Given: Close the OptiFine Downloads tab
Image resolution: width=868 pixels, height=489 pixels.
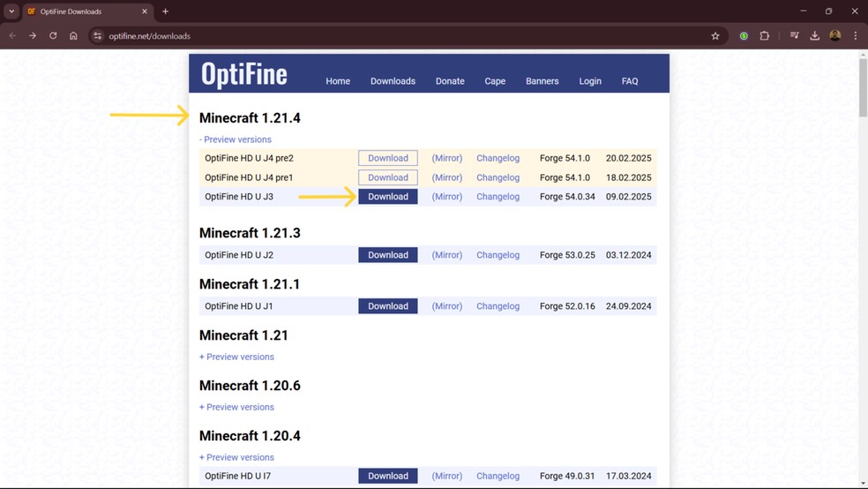Looking at the screenshot, I should (x=145, y=11).
